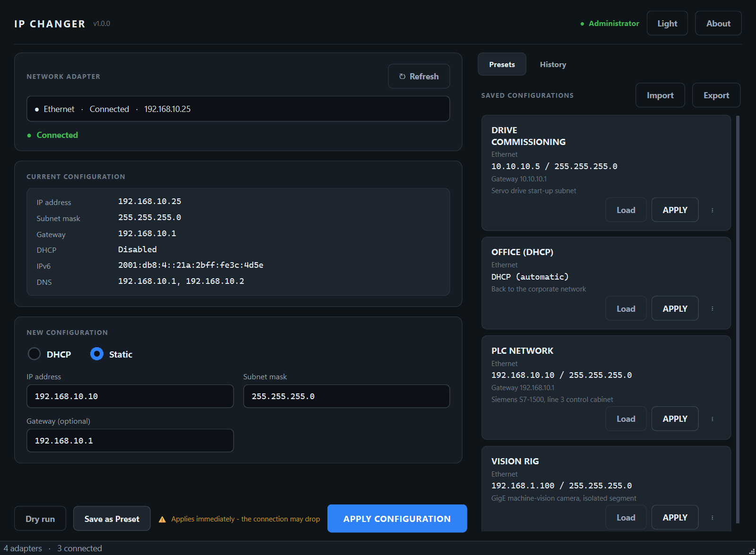Viewport: 756px width, 555px height.
Task: Click the '4 adapters' status bar entry
Action: (x=23, y=548)
